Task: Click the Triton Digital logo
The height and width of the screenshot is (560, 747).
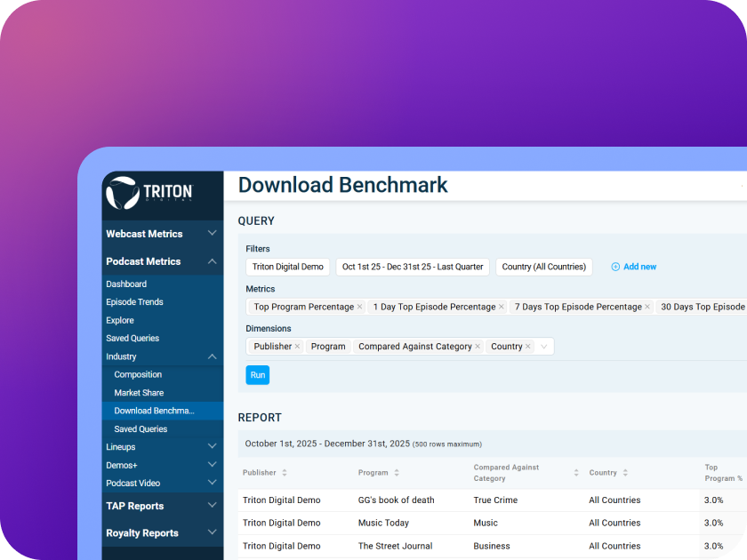Action: click(x=149, y=193)
